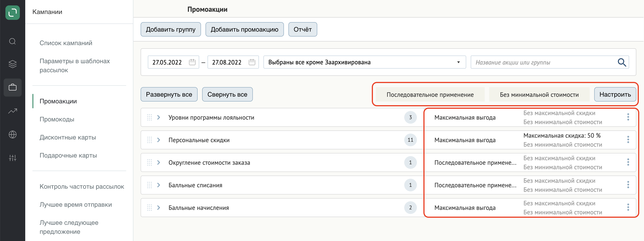This screenshot has width=644, height=241.
Task: Expand Балльные начисления group
Action: [158, 207]
